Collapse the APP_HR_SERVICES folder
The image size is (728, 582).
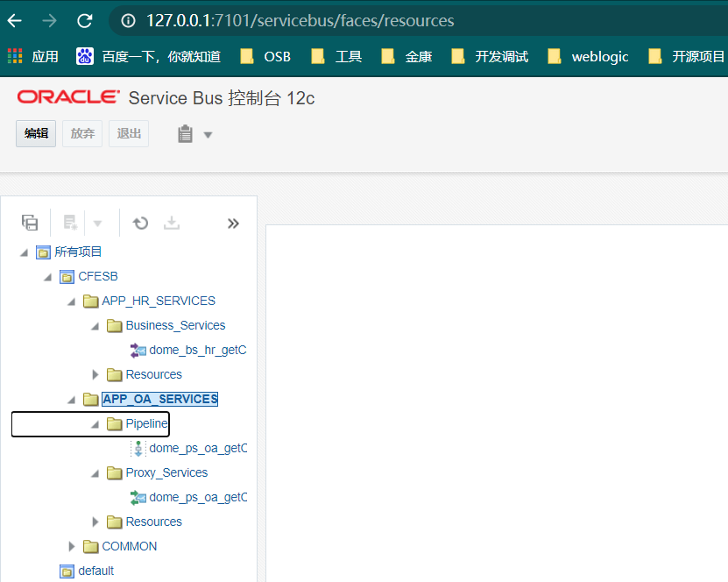71,302
